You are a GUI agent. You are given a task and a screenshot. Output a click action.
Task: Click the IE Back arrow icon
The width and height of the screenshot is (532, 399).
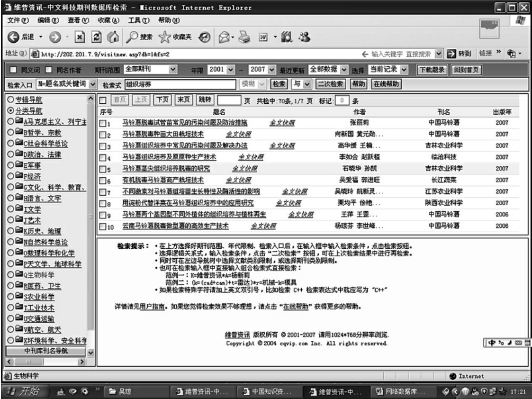tap(13, 37)
